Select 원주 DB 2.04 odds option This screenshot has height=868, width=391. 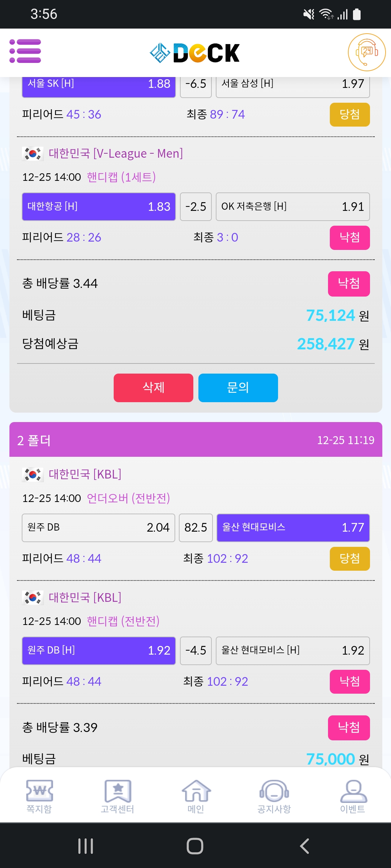coord(98,527)
